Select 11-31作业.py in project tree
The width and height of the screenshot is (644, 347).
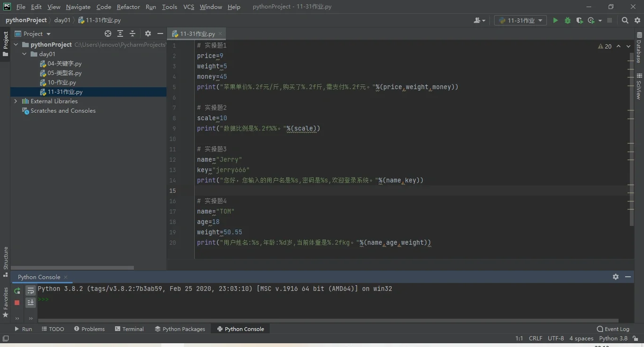click(x=61, y=91)
